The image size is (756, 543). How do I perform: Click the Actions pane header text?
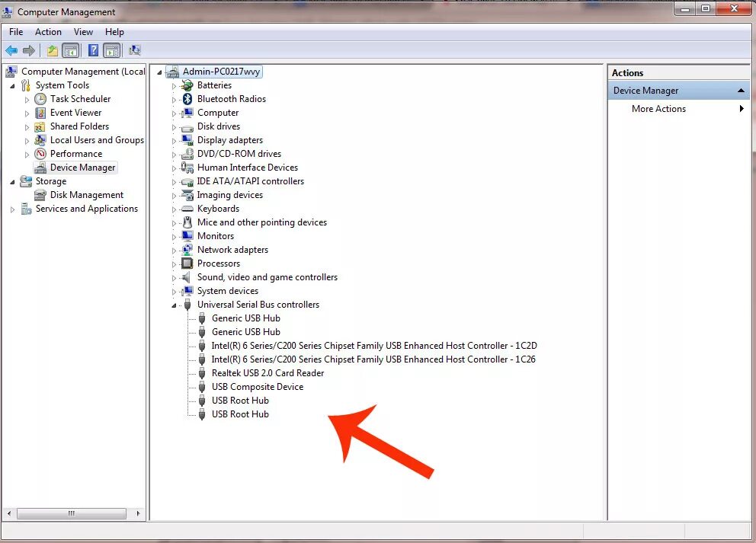pos(627,73)
